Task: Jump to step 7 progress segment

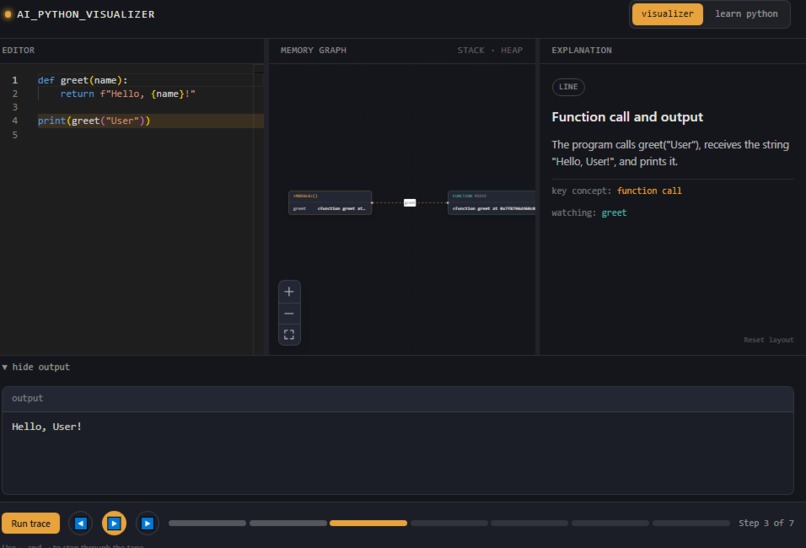Action: (691, 523)
